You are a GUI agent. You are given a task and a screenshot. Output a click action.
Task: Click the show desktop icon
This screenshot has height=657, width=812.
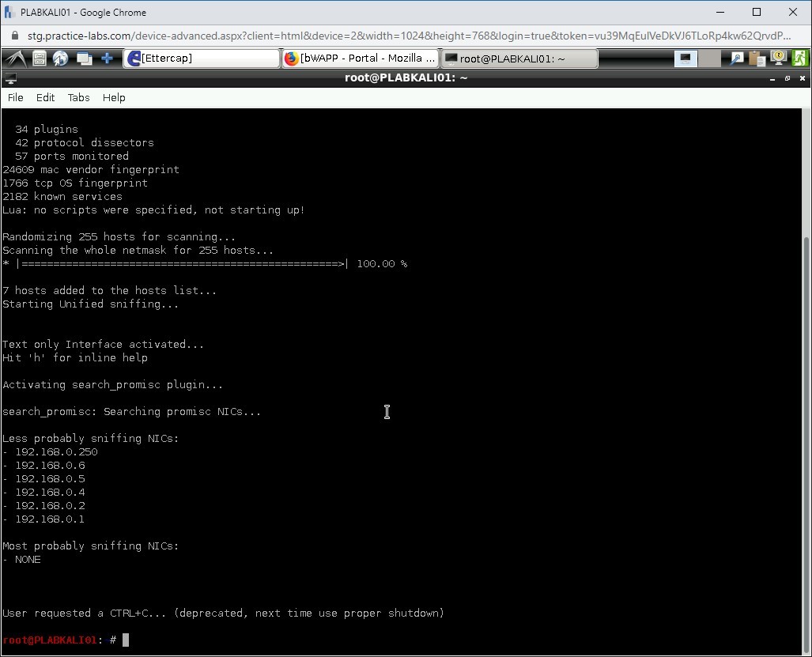[685, 58]
